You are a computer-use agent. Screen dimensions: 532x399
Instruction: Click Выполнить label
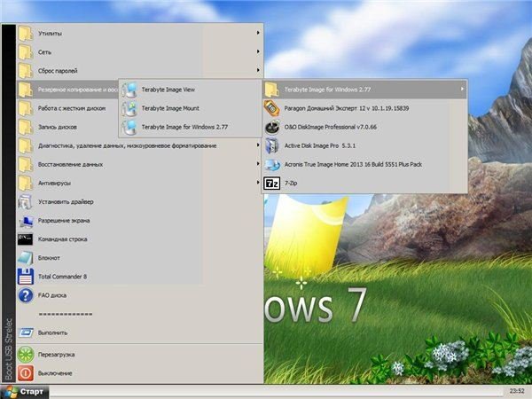click(52, 332)
